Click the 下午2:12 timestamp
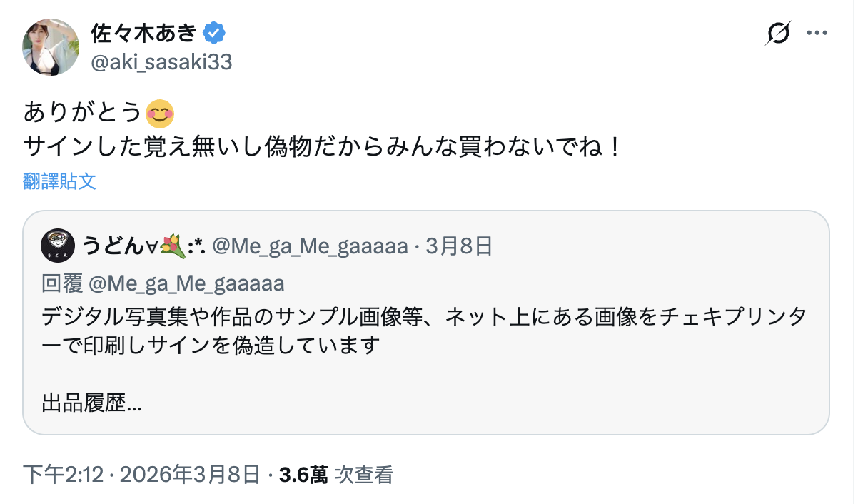This screenshot has height=504, width=858. 64,475
